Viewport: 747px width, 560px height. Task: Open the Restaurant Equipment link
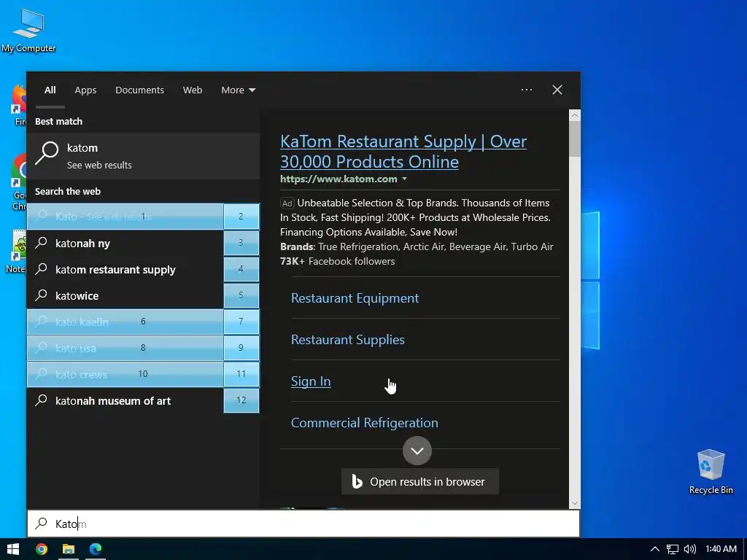(x=355, y=298)
